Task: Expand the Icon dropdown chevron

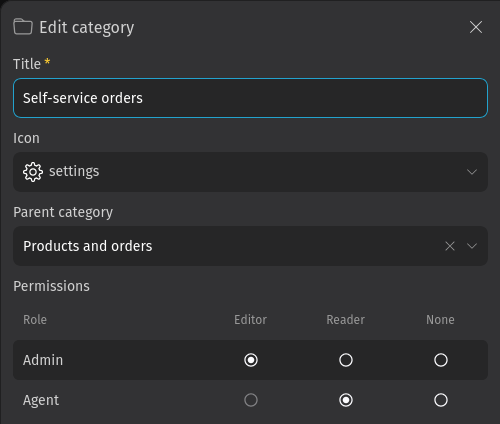Action: [472, 172]
